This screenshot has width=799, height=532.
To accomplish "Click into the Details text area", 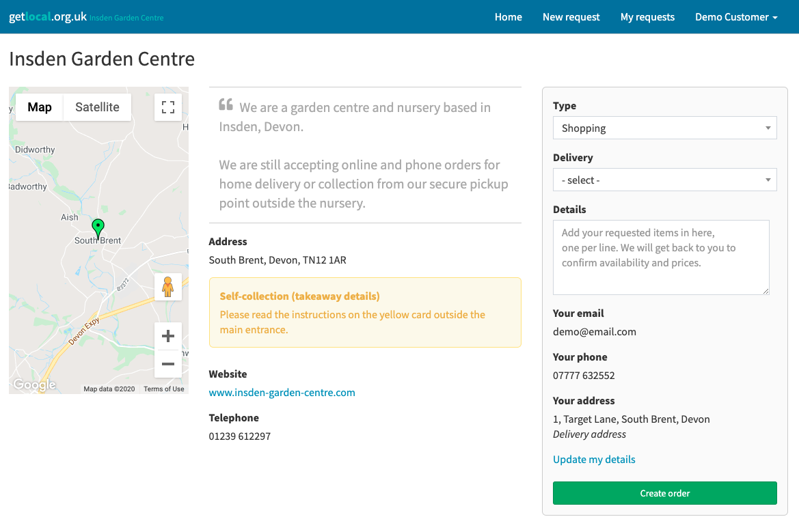I will point(661,257).
